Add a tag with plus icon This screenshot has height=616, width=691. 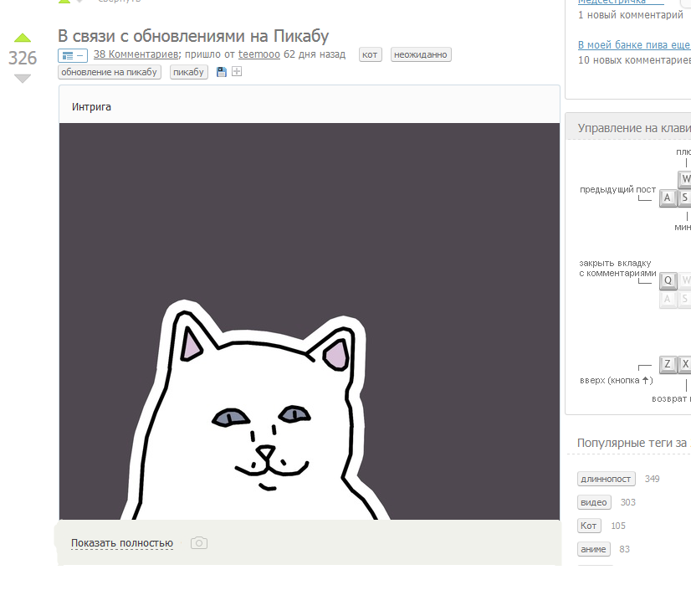click(237, 71)
